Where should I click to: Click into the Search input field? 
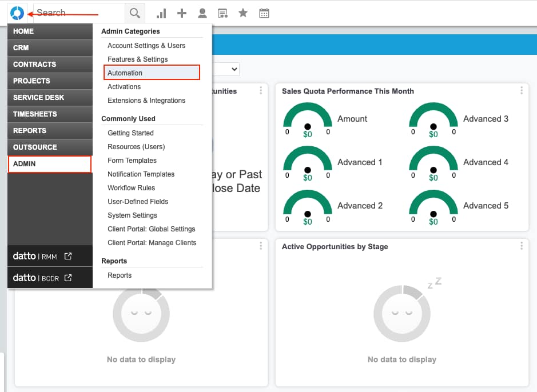pyautogui.click(x=79, y=13)
